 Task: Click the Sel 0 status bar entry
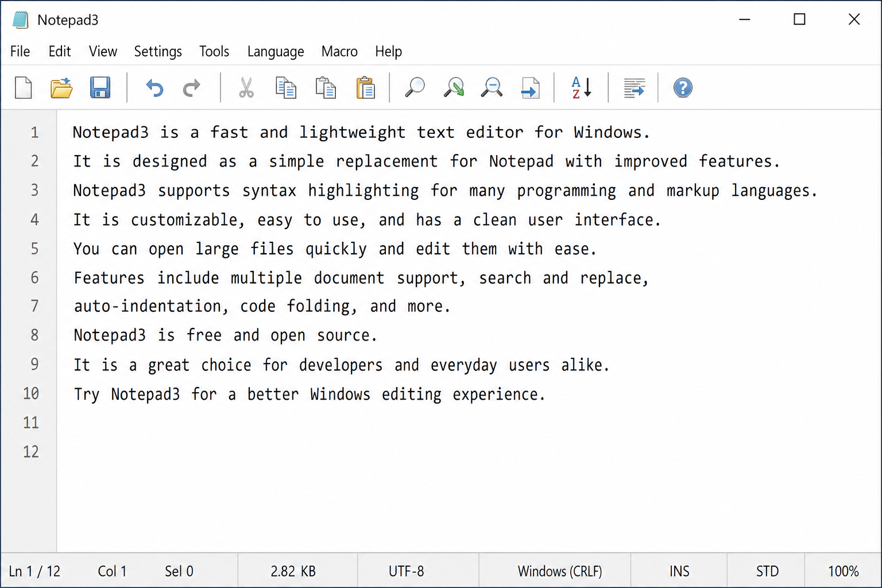pos(179,571)
